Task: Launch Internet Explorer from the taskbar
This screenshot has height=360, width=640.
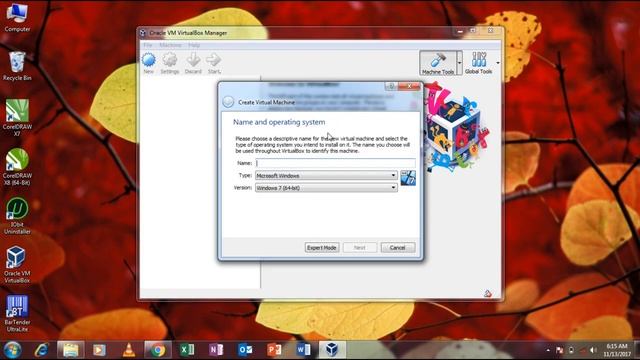Action: coord(42,350)
